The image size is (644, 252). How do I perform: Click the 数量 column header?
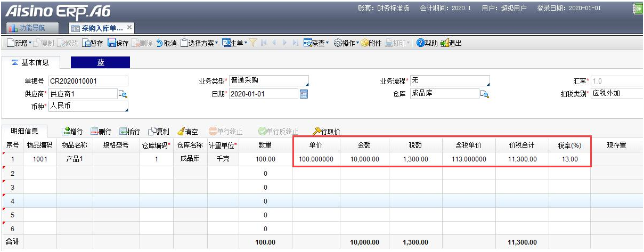point(265,145)
